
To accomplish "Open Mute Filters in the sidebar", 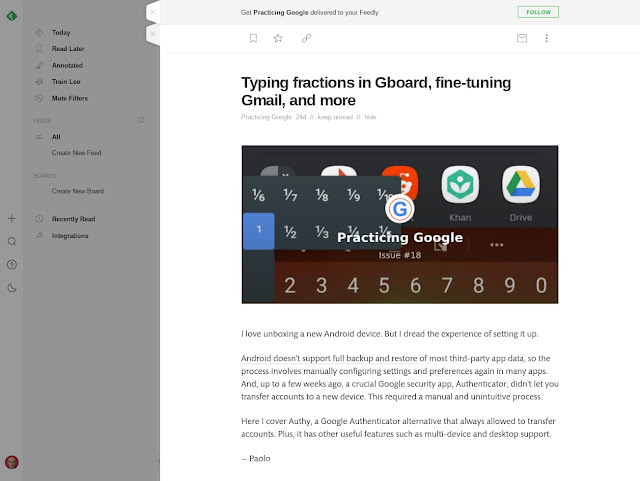I will click(69, 98).
